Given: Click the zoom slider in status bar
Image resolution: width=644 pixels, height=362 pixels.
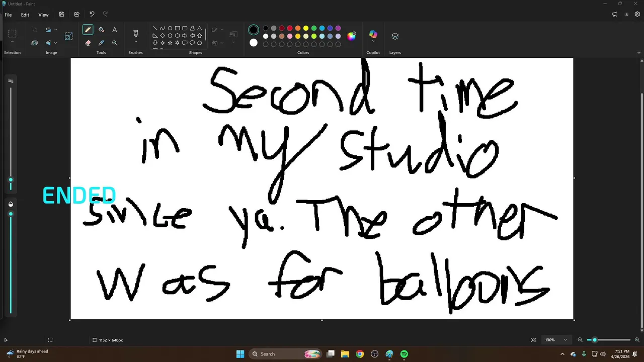Looking at the screenshot, I should [608, 340].
